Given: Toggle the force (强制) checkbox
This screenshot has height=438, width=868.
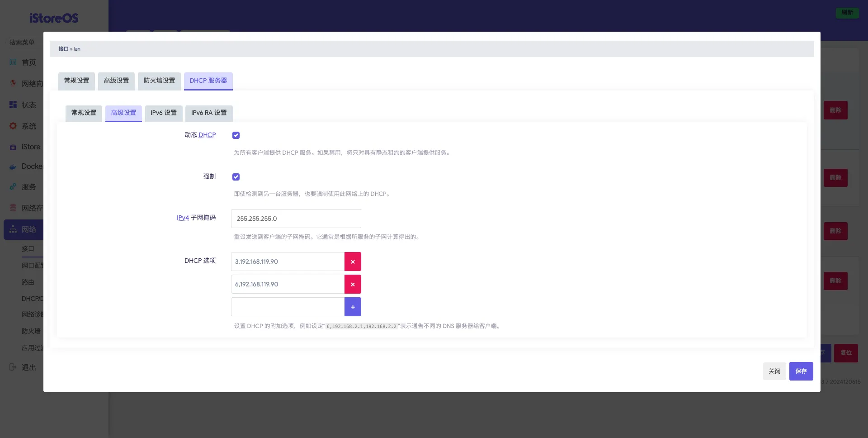Looking at the screenshot, I should click(236, 177).
